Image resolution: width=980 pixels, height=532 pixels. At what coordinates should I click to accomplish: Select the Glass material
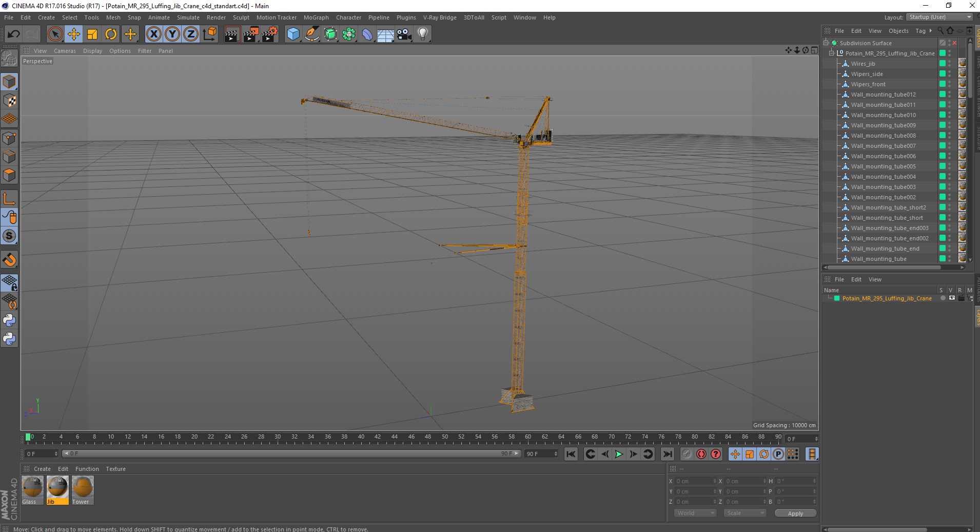coord(32,490)
